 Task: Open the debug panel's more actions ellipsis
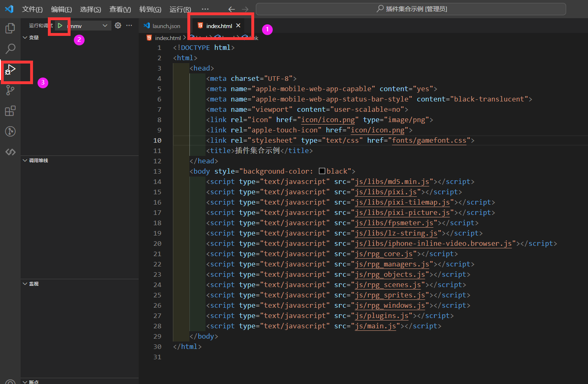pyautogui.click(x=129, y=26)
